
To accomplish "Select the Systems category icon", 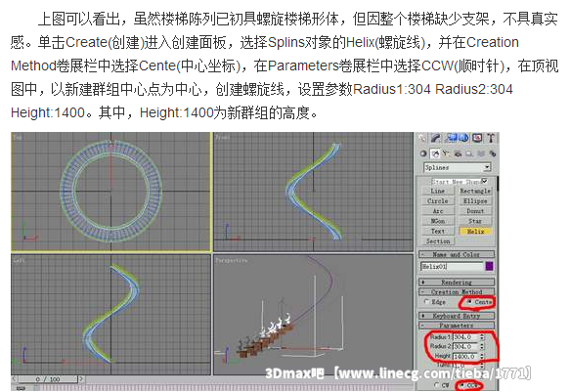I will 493,153.
